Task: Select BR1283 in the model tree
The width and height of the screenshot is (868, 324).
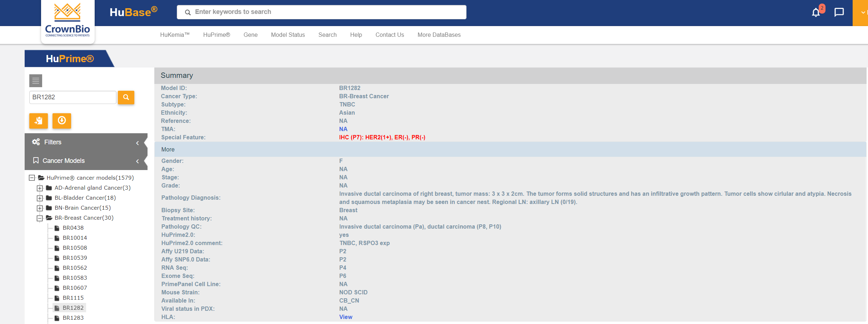Action: 73,318
